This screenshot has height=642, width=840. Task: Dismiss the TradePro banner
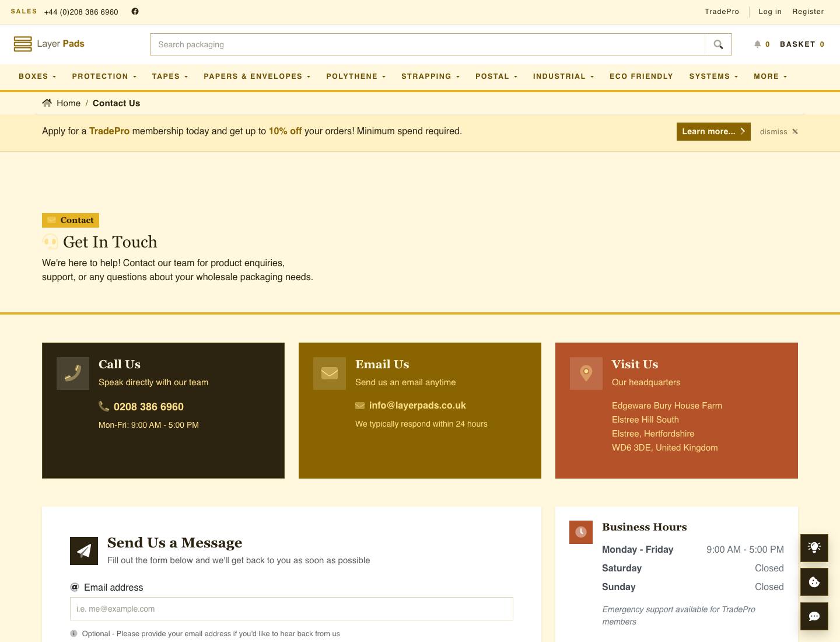pyautogui.click(x=779, y=131)
